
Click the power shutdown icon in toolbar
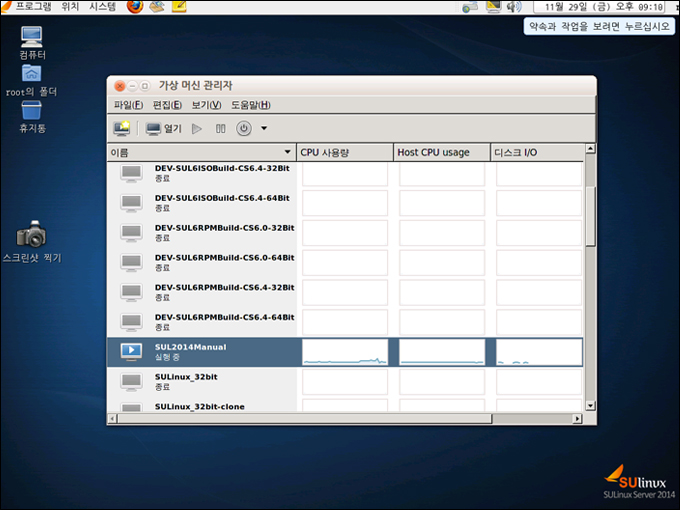[244, 128]
